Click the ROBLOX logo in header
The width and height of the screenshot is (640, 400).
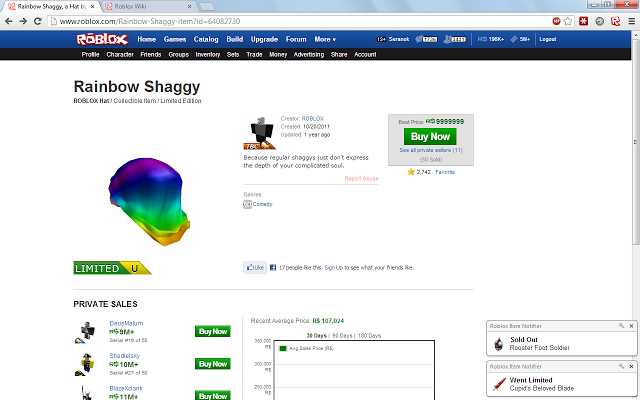coord(102,39)
